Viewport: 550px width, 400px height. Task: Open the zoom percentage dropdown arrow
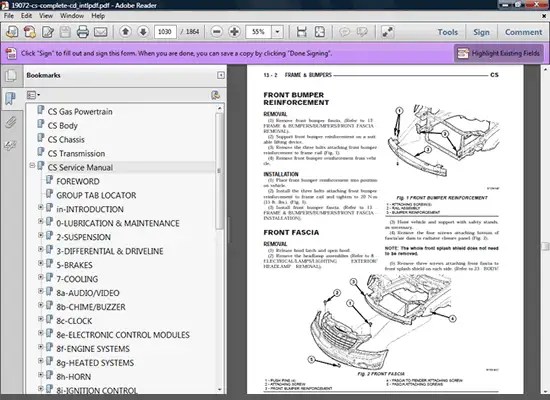(x=277, y=32)
